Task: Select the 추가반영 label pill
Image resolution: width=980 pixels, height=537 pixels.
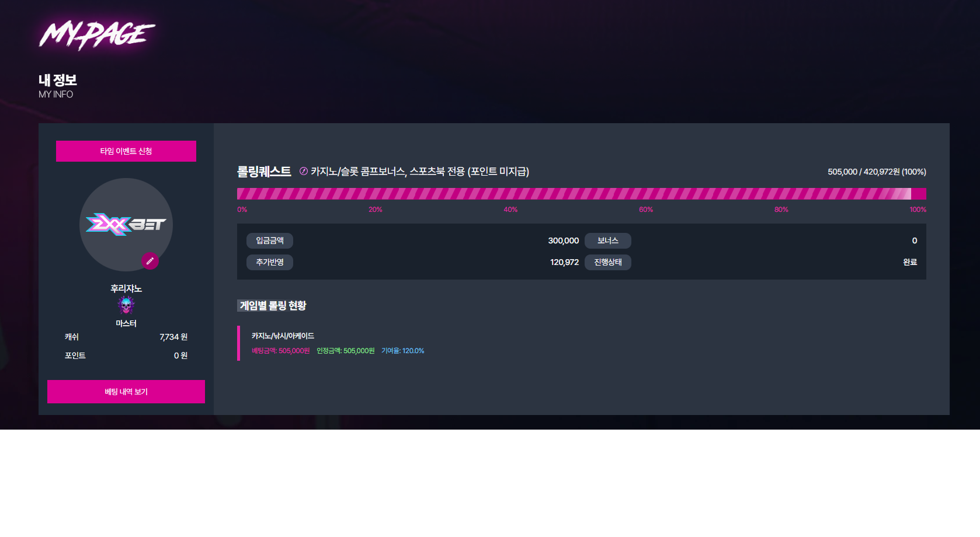Action: (270, 262)
